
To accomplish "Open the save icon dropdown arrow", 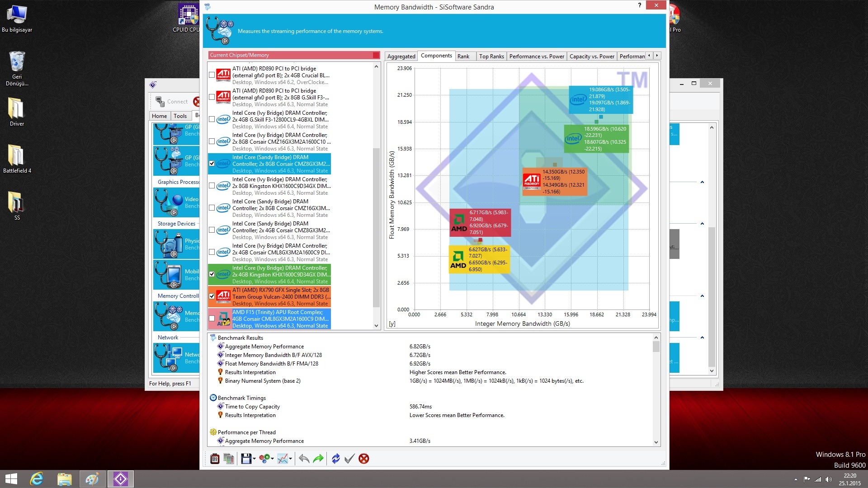I will click(254, 459).
